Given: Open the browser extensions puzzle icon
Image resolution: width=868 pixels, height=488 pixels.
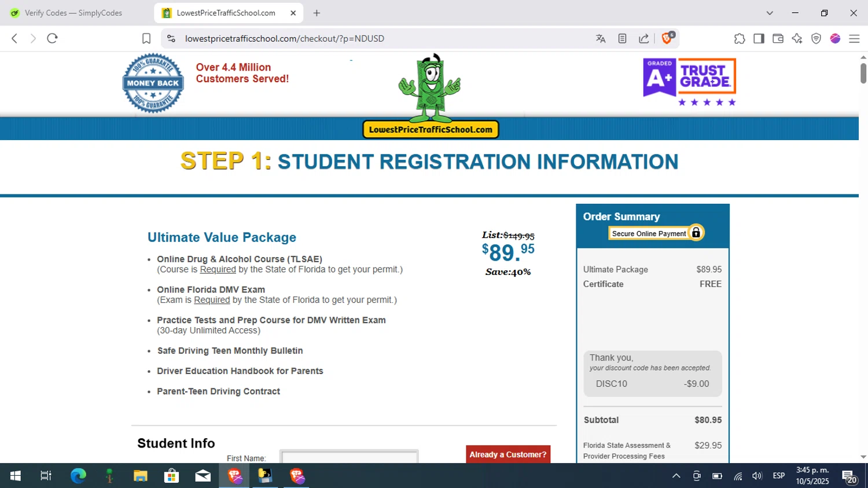Looking at the screenshot, I should click(x=740, y=39).
